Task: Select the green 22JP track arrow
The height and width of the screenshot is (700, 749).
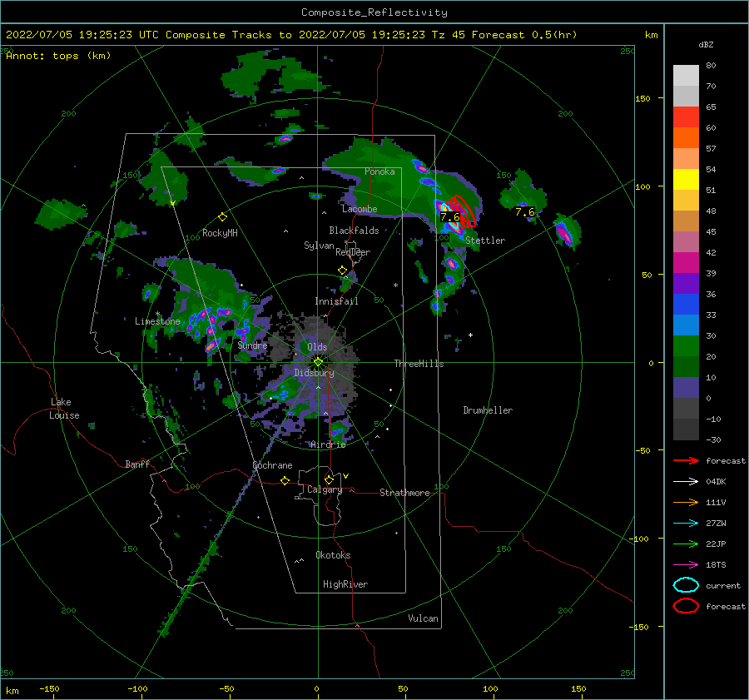Action: [x=686, y=544]
